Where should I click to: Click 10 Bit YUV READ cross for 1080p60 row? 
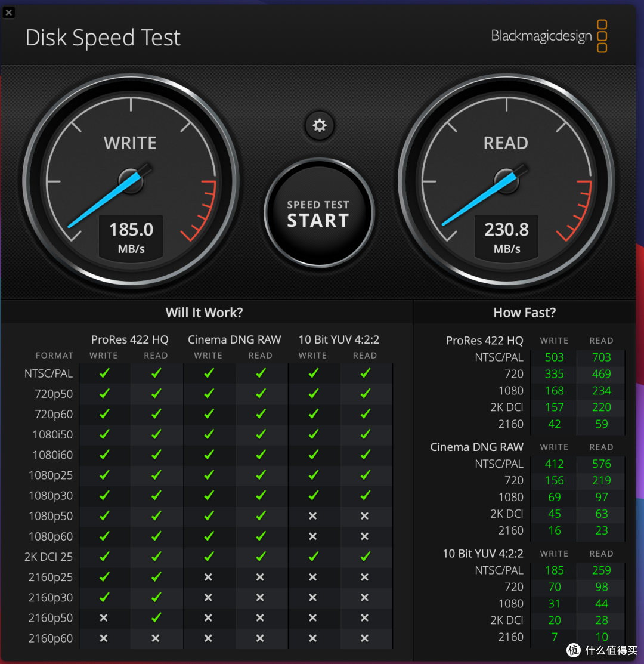coord(365,536)
